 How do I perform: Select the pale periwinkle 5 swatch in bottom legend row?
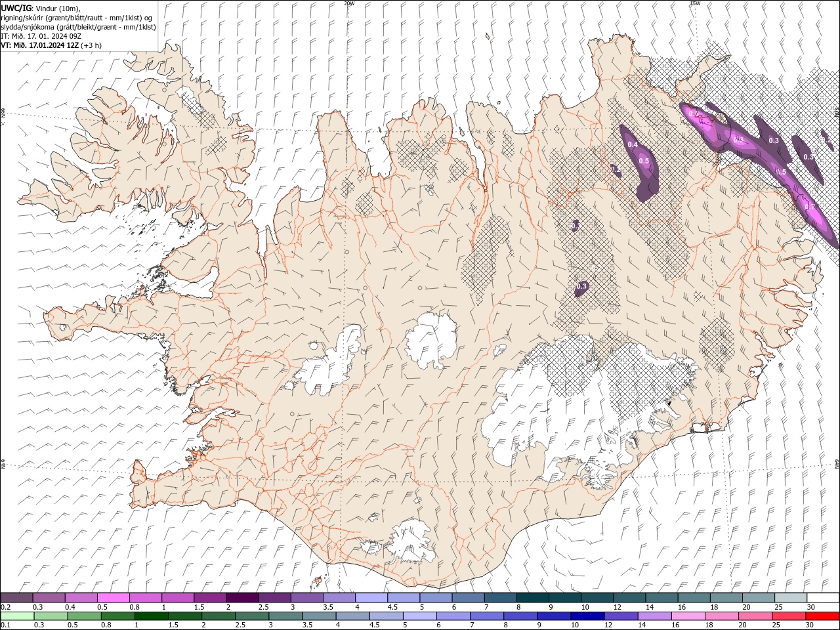click(x=419, y=616)
